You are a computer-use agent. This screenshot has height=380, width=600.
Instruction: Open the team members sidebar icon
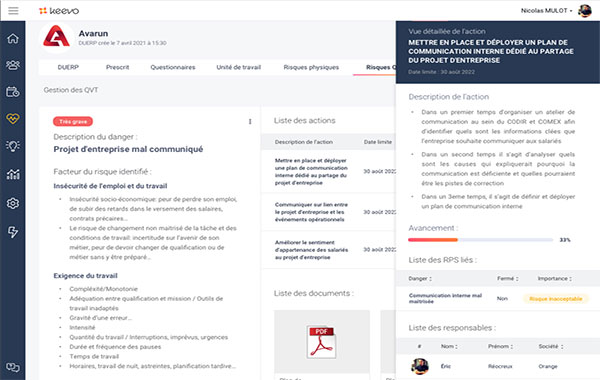13,65
